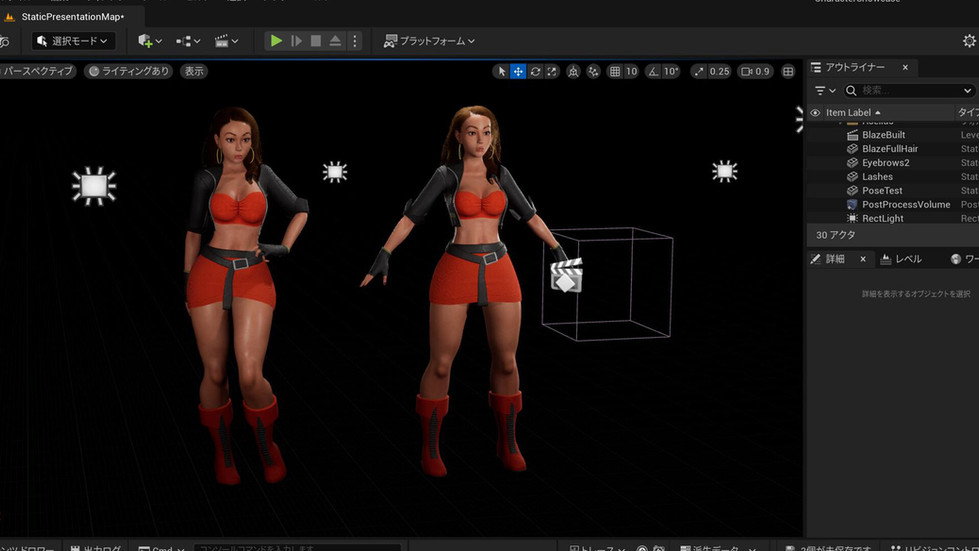This screenshot has width=979, height=551.
Task: Click the 30 アクタ actor count text
Action: coord(835,235)
